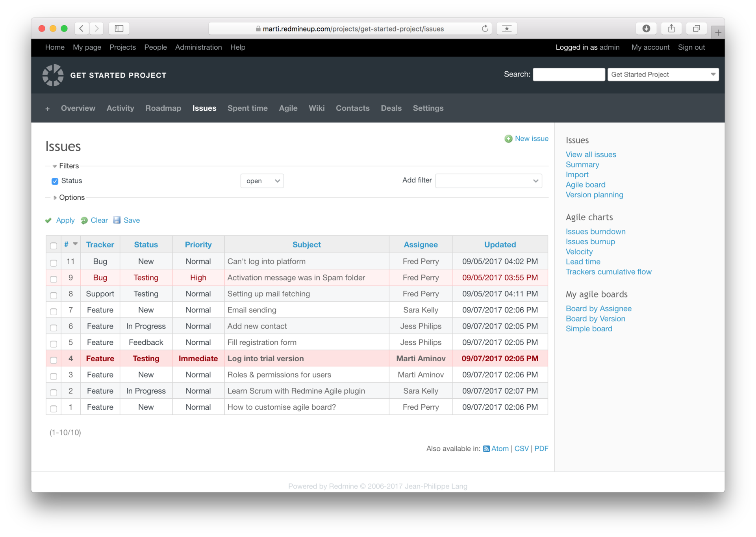Tick the select-all checkbox in table header
756x537 pixels.
click(54, 246)
